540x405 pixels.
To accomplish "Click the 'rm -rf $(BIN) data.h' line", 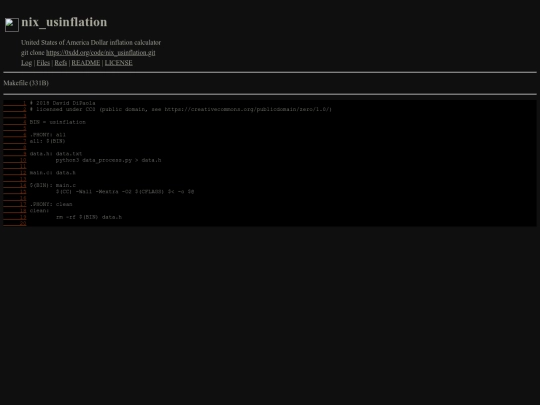I will [x=89, y=217].
